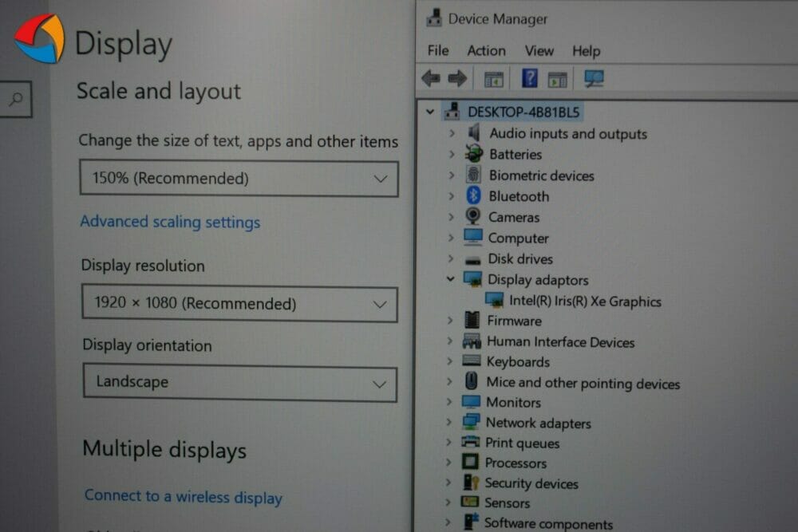Click the search magnifier icon in Settings

pyautogui.click(x=16, y=99)
